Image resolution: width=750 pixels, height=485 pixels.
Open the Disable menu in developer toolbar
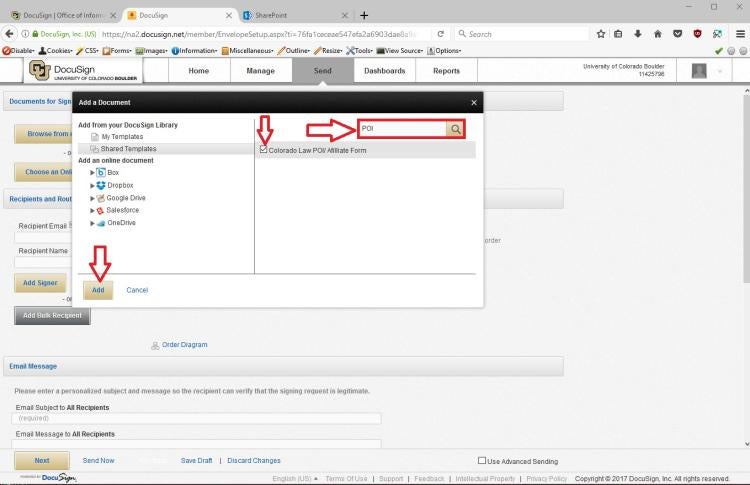(x=19, y=51)
